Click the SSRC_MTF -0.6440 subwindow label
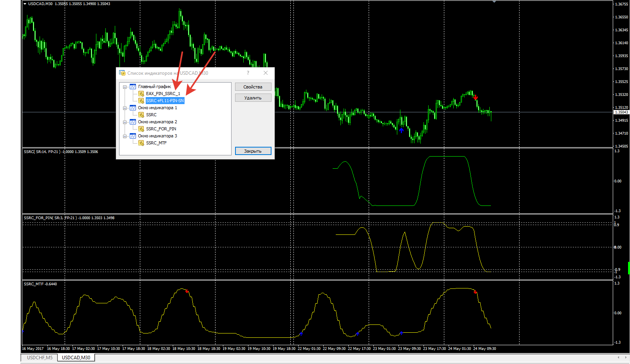The image size is (630, 364). click(x=40, y=284)
